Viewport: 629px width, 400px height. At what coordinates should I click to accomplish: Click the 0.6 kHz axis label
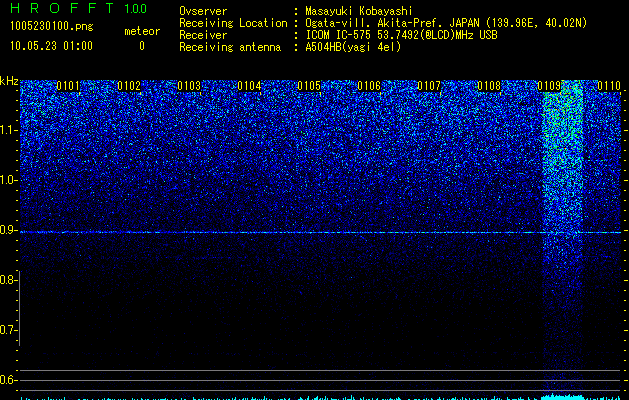coord(7,380)
